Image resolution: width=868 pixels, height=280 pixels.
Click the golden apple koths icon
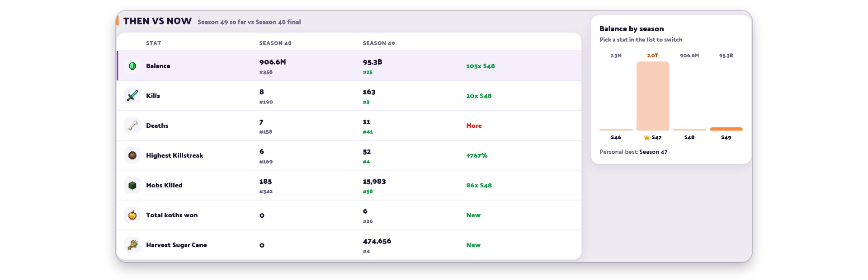click(x=132, y=215)
